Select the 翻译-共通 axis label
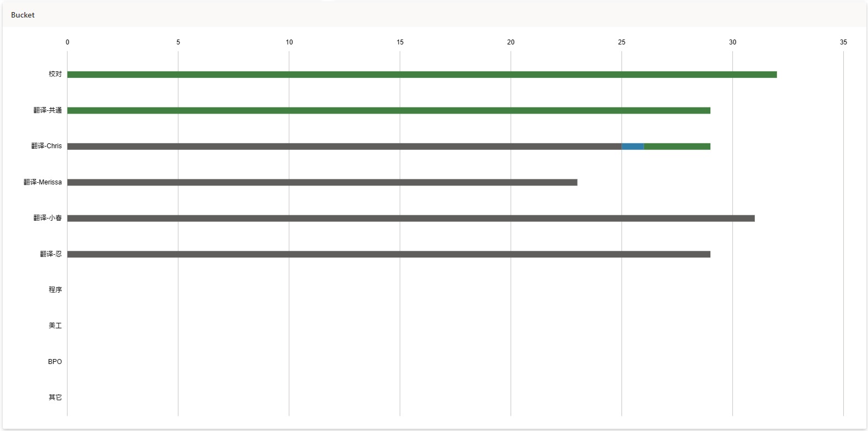This screenshot has height=431, width=868. click(47, 110)
